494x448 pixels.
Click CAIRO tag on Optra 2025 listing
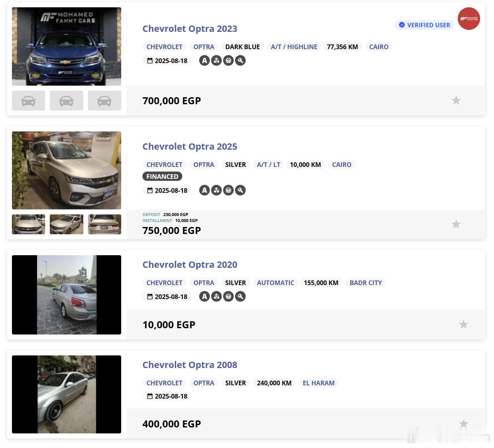coord(342,165)
